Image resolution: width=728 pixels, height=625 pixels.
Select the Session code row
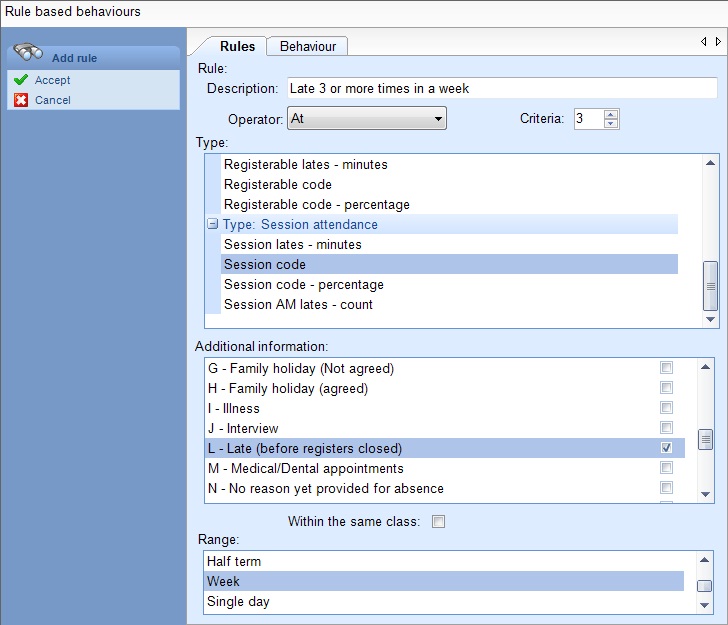449,264
